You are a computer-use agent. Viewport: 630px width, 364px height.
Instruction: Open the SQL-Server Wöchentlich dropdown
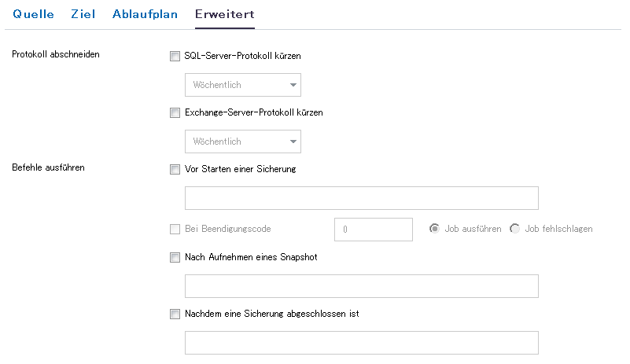pyautogui.click(x=242, y=85)
